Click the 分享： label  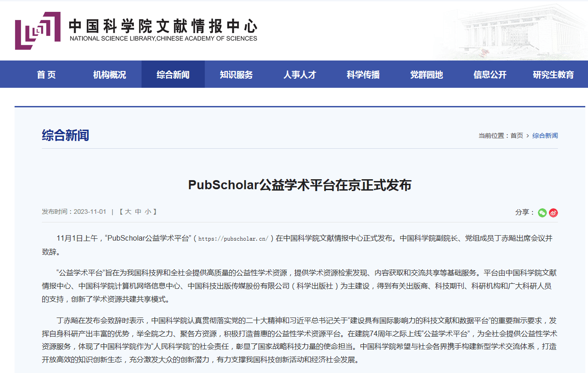coord(525,212)
